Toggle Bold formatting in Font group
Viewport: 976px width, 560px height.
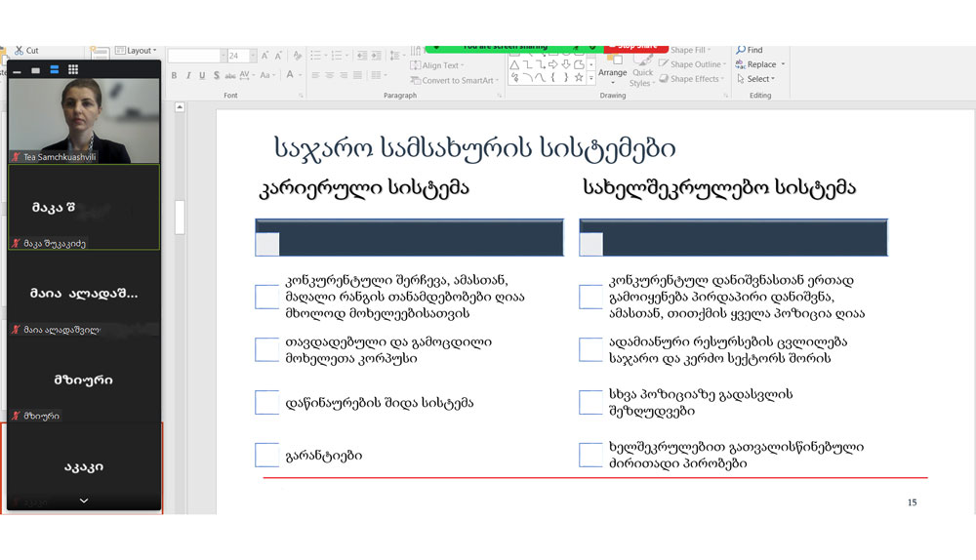tap(175, 75)
